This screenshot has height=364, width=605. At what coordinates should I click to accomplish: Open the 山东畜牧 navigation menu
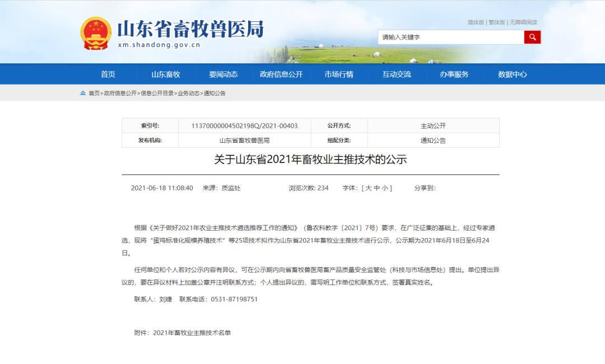pos(166,74)
